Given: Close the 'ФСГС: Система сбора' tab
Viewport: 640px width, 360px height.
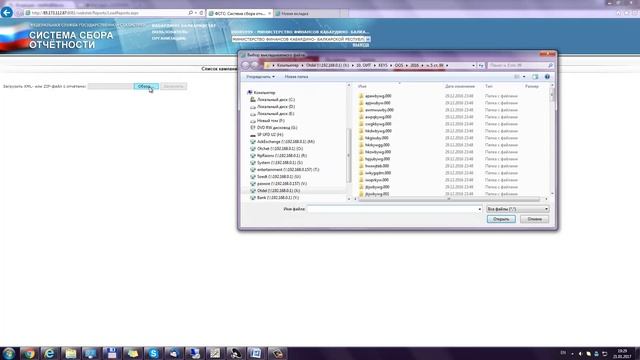Looking at the screenshot, I should click(x=269, y=13).
